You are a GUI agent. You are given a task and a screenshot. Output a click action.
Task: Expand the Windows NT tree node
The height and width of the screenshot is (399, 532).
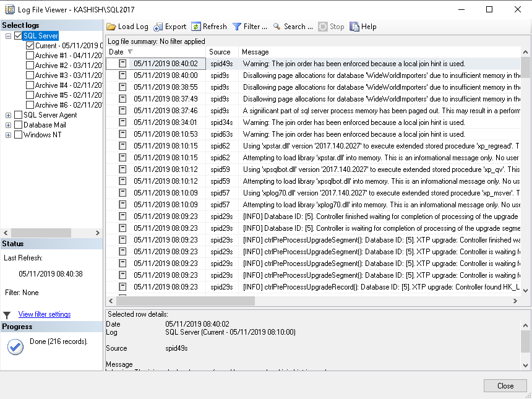(x=9, y=135)
